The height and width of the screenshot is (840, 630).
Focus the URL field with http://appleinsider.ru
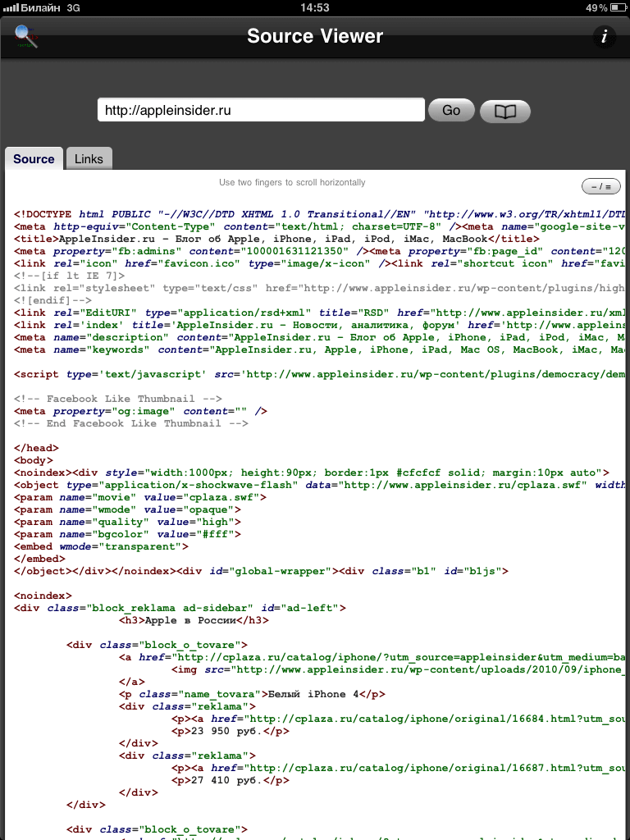pos(261,111)
